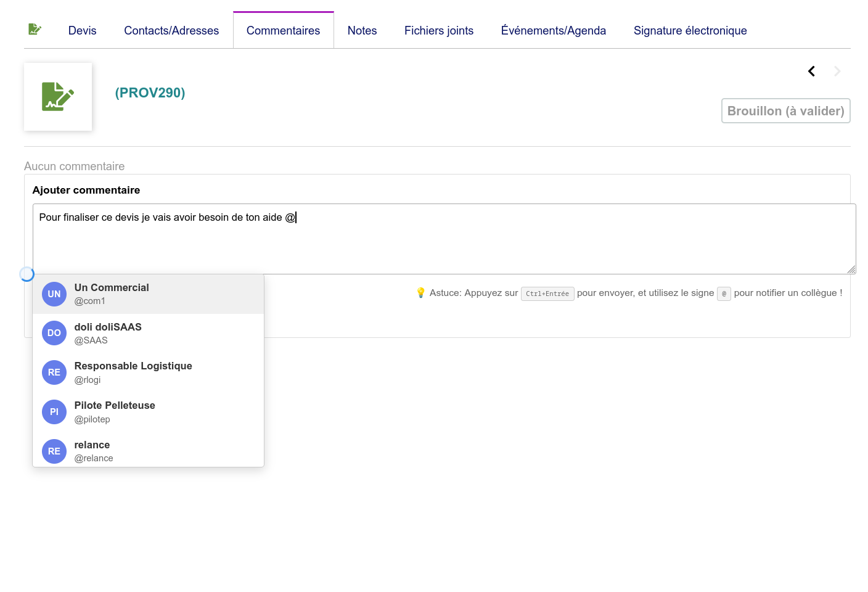
Task: Click the Brouillon (à valider) status badge
Action: click(x=785, y=111)
